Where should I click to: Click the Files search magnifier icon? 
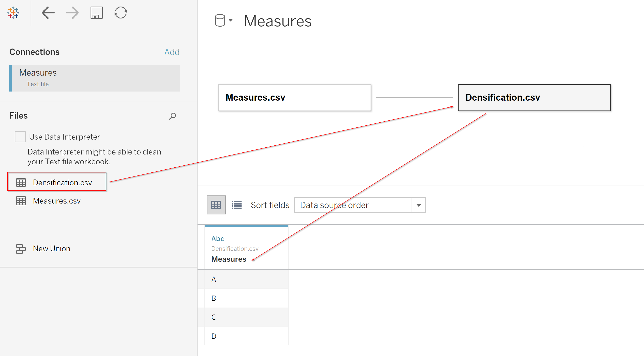(x=173, y=116)
